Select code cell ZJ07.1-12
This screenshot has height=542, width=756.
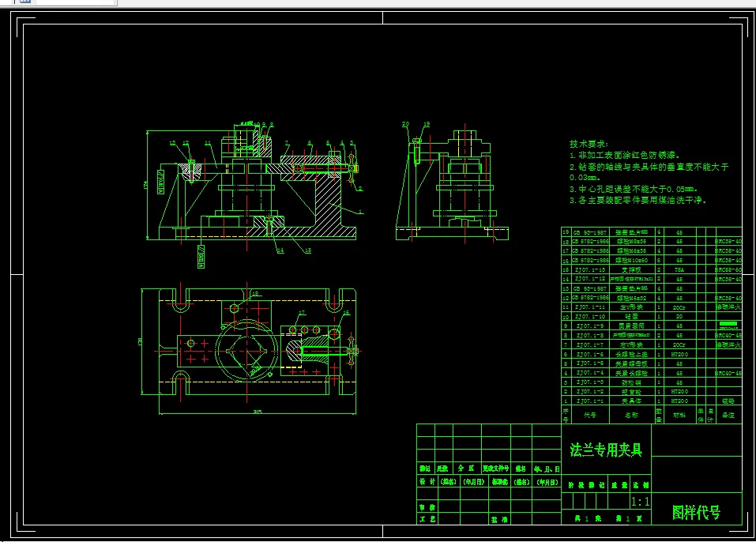click(589, 279)
